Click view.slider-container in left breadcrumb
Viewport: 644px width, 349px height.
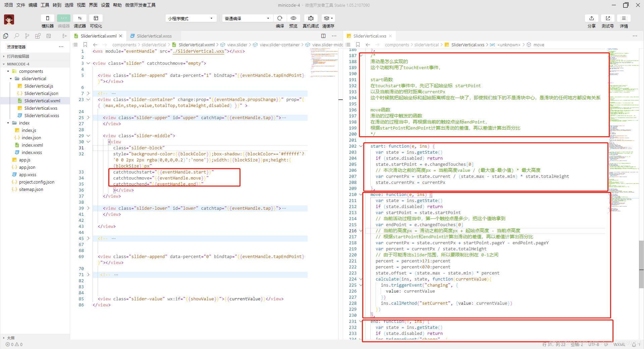click(x=279, y=45)
